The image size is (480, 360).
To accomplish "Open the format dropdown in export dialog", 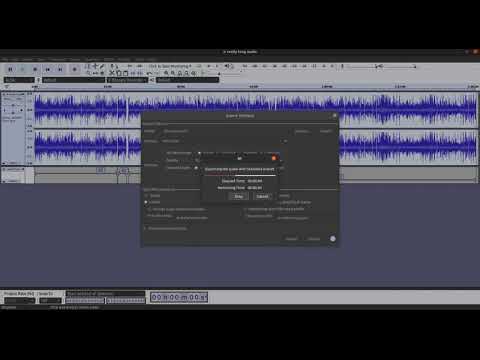I will point(224,141).
